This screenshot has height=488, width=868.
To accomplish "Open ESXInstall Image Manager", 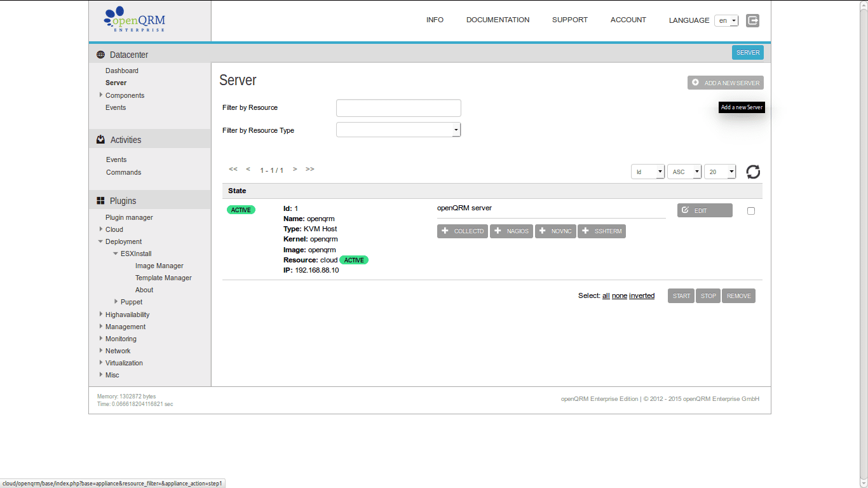I will pos(159,266).
